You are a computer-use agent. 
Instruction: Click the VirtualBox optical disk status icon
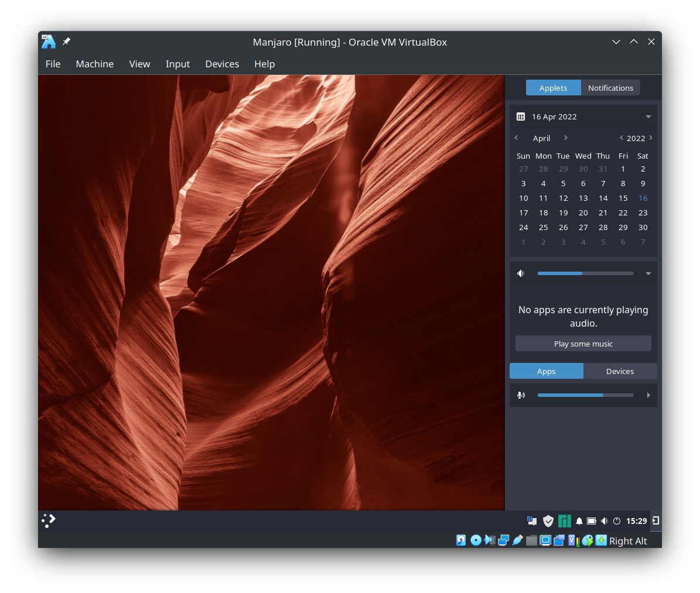click(476, 540)
